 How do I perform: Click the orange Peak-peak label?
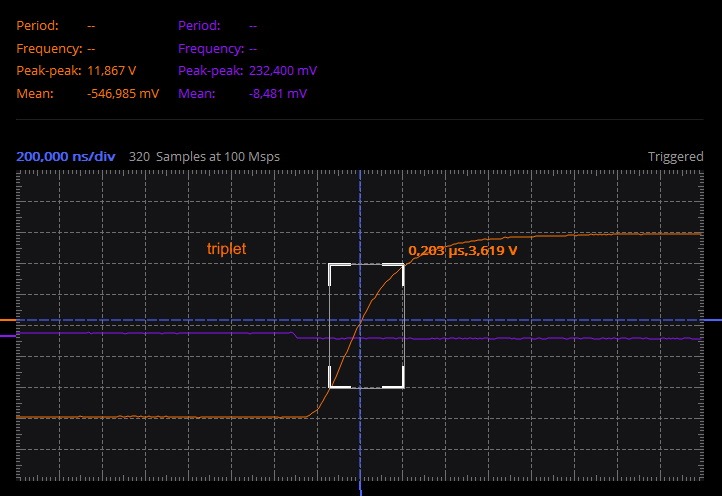click(x=48, y=70)
